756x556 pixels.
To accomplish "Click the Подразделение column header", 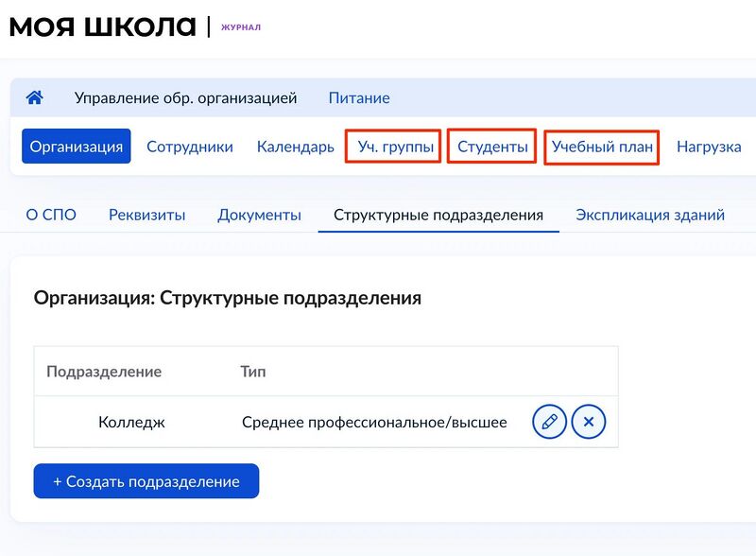I will (104, 372).
